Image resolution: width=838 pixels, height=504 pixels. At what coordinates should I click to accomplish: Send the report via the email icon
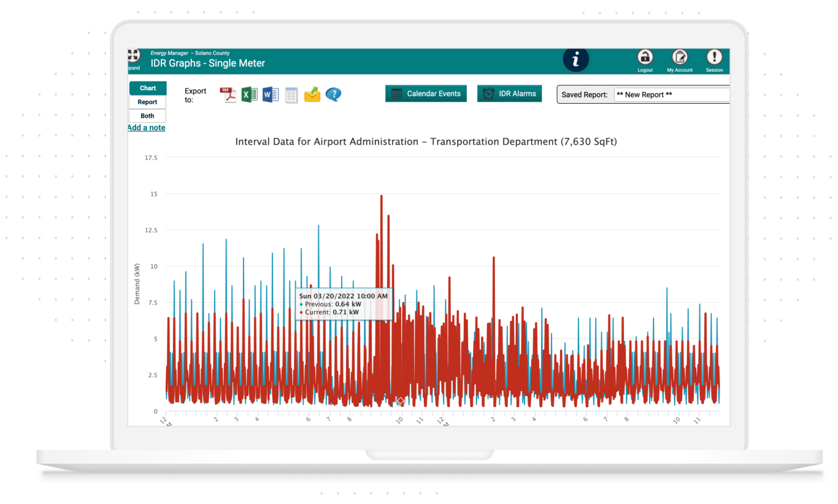pyautogui.click(x=312, y=94)
